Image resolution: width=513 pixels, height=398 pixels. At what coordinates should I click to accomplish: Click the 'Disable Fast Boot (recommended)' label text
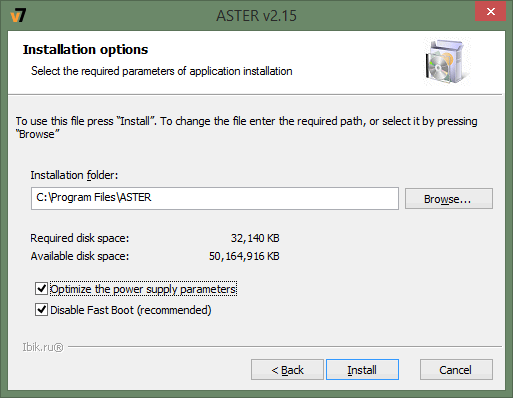[x=131, y=310]
